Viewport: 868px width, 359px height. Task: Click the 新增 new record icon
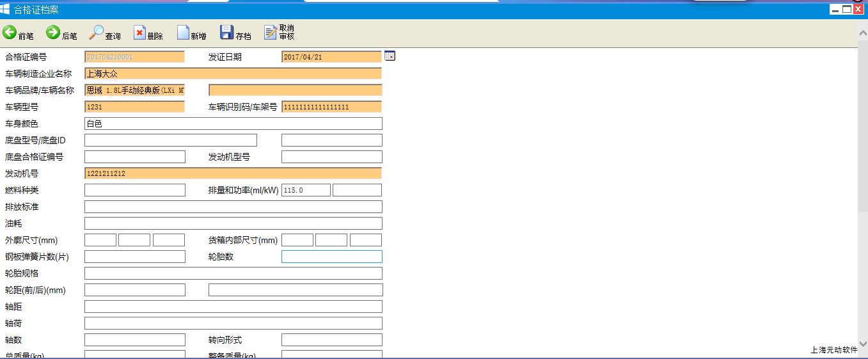183,33
